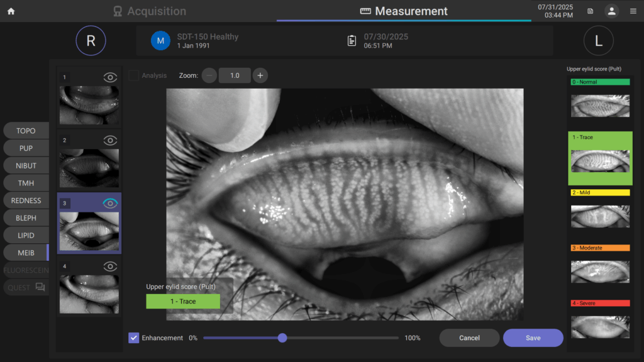Click the report document icon in header

pyautogui.click(x=590, y=11)
